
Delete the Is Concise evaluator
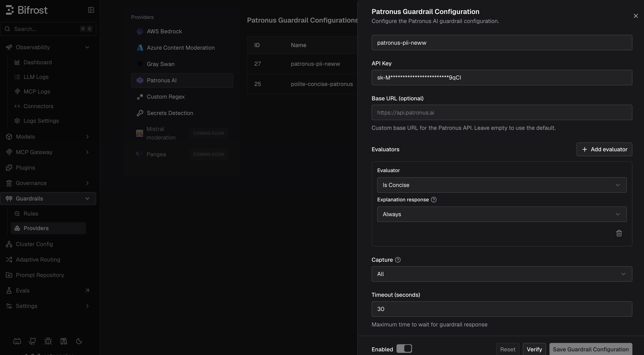coord(619,233)
